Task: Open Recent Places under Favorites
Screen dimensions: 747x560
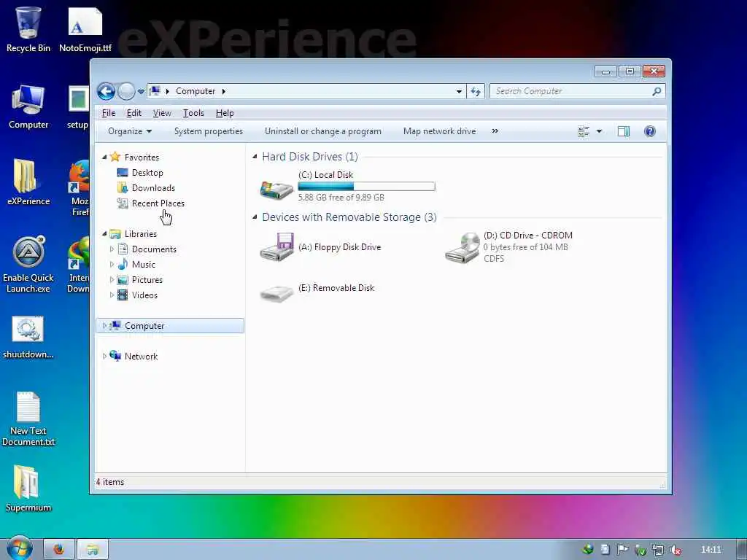Action: pyautogui.click(x=158, y=203)
